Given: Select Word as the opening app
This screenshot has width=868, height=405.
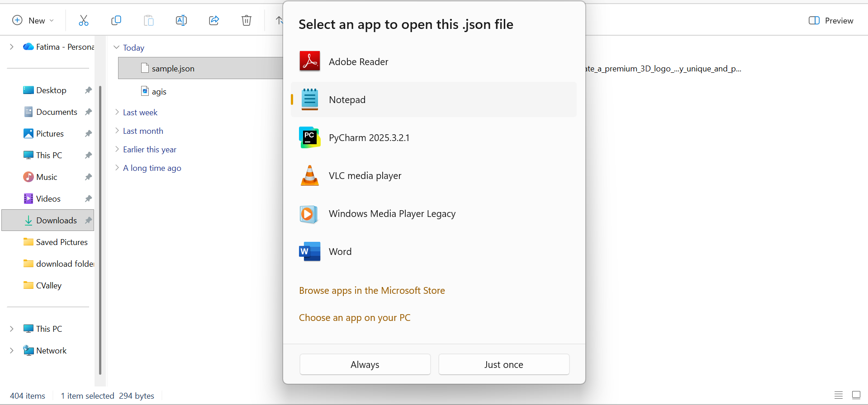Looking at the screenshot, I should (x=433, y=251).
